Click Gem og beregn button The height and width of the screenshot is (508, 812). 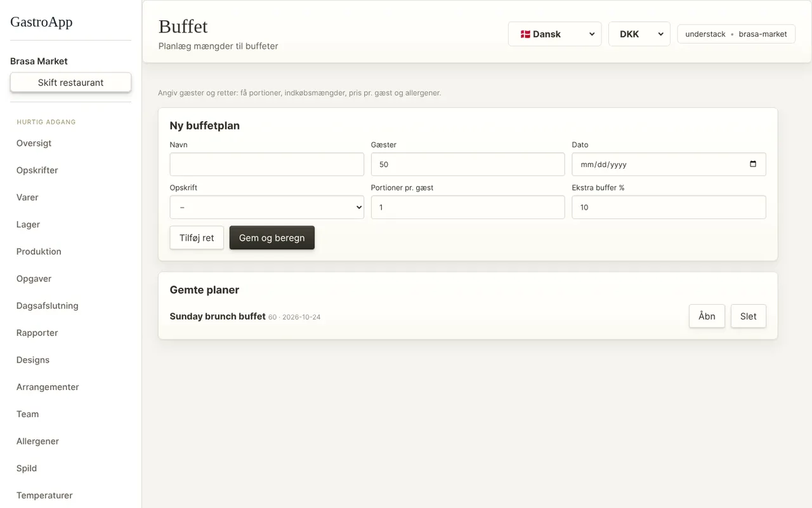click(x=272, y=237)
